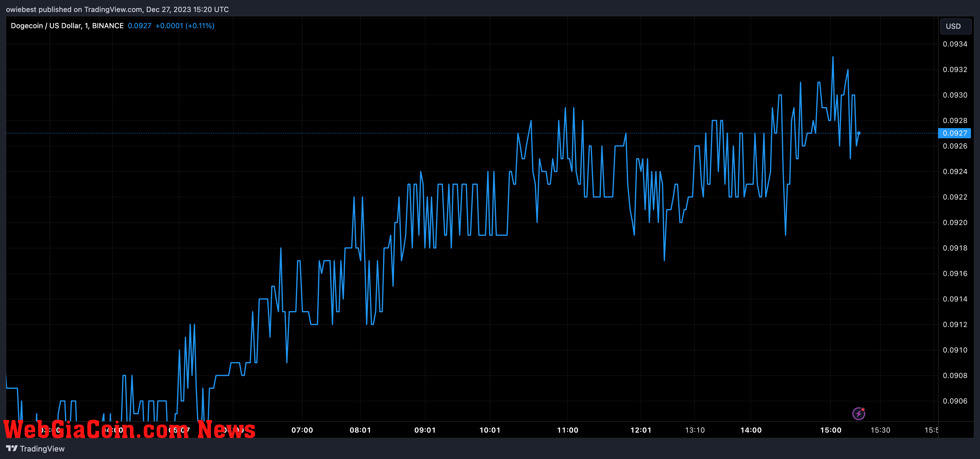This screenshot has height=459, width=980.
Task: Click the 10:01 time axis label
Action: [x=490, y=430]
